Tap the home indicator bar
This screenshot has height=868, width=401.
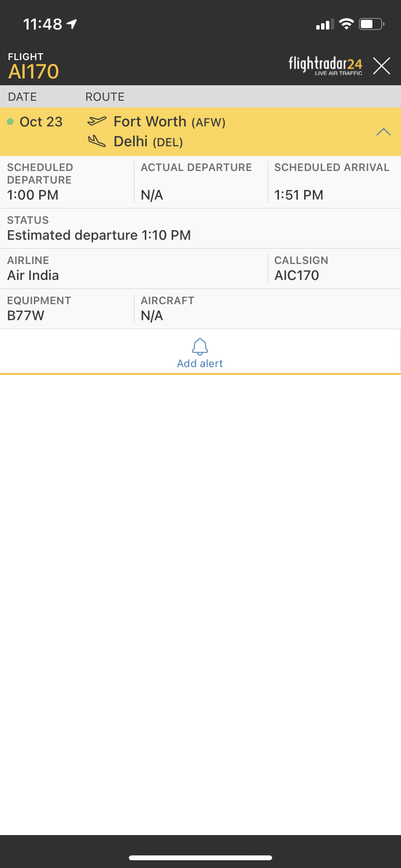tap(200, 858)
